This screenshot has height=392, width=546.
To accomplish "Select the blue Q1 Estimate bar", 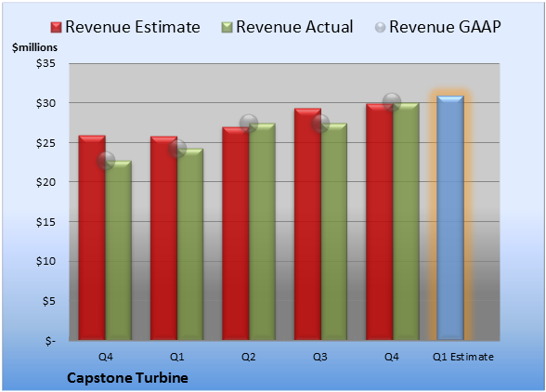I will point(450,217).
